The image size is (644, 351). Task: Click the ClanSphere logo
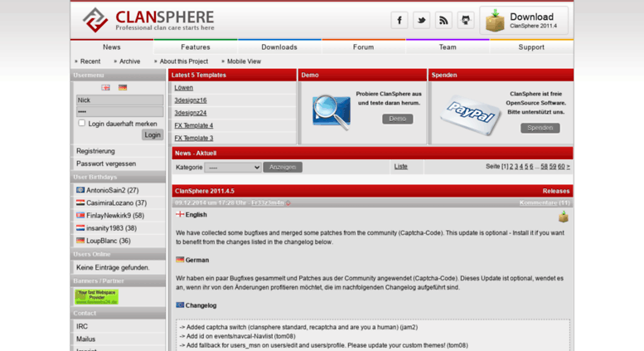pyautogui.click(x=148, y=20)
